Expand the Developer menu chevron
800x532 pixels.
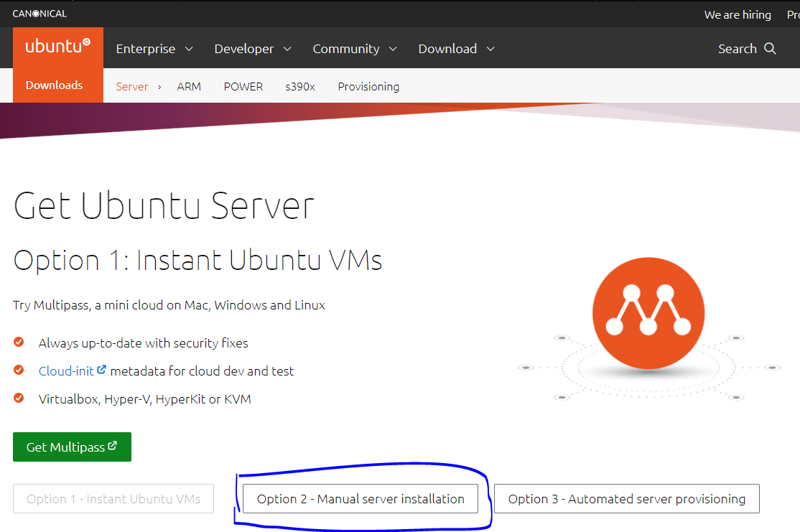point(287,49)
